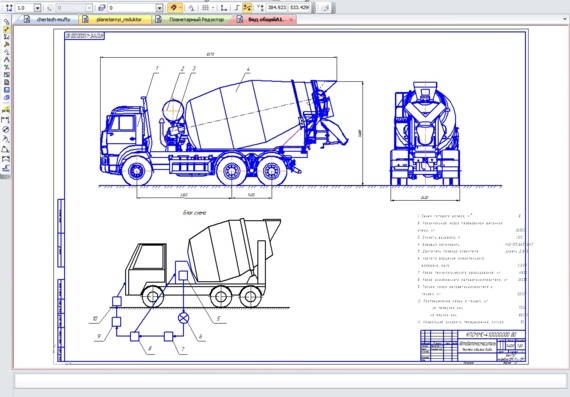The image size is (570, 397).
Task: Select the linear dimension tool in sidebar
Action: coord(5,120)
